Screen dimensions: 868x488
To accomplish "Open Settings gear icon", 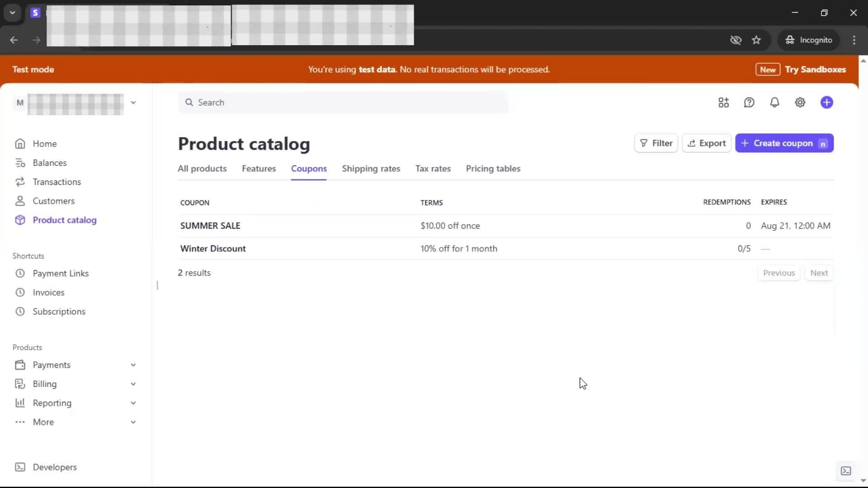I will click(x=800, y=103).
